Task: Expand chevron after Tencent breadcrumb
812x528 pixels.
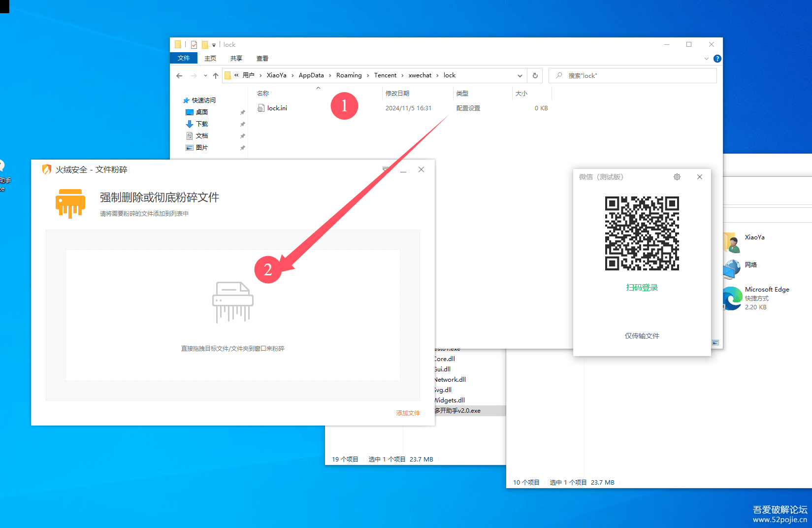Action: (402, 75)
